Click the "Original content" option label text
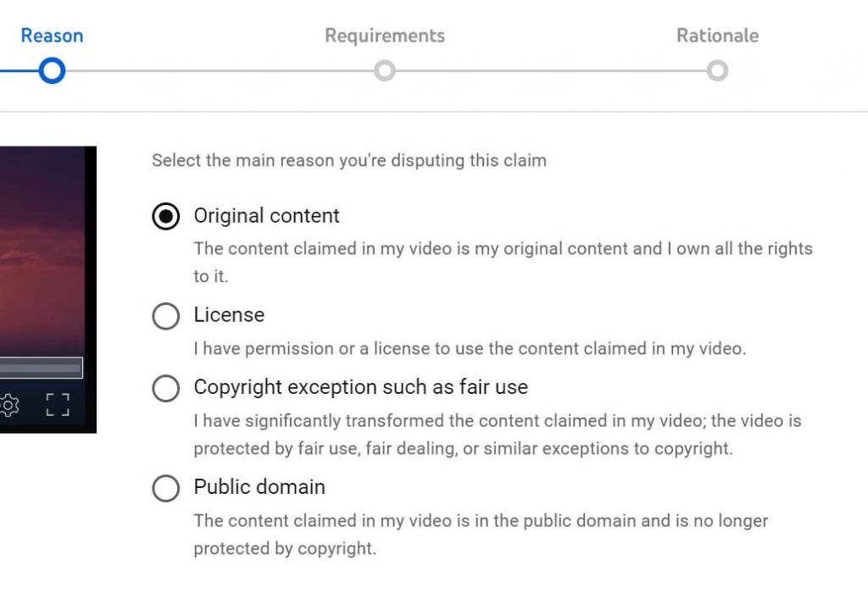 tap(266, 216)
